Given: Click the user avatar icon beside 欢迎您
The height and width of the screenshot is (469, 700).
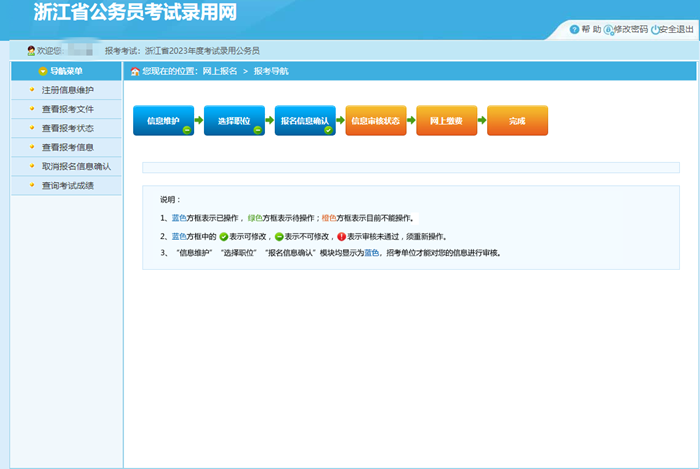Looking at the screenshot, I should click(31, 50).
